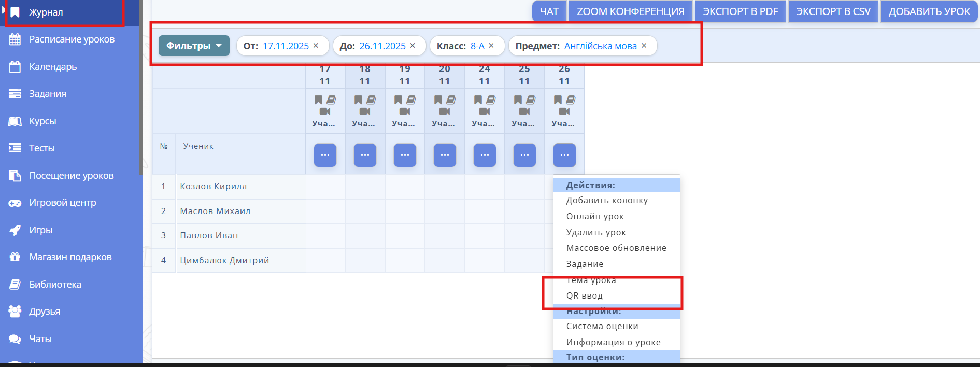The height and width of the screenshot is (367, 980).
Task: Expand the Фильтры dropdown
Action: pyautogui.click(x=194, y=46)
